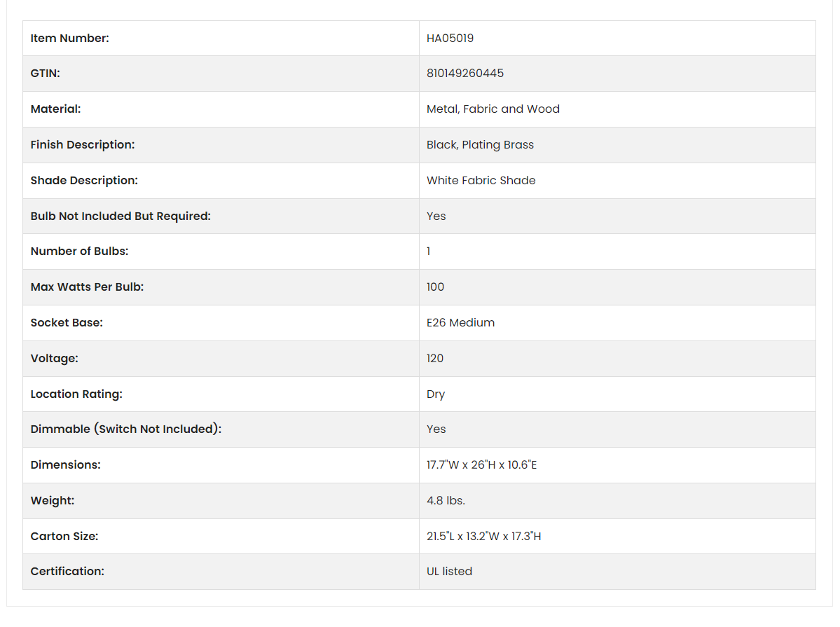The image size is (840, 627).
Task: Click the Voltage value 120
Action: (435, 359)
